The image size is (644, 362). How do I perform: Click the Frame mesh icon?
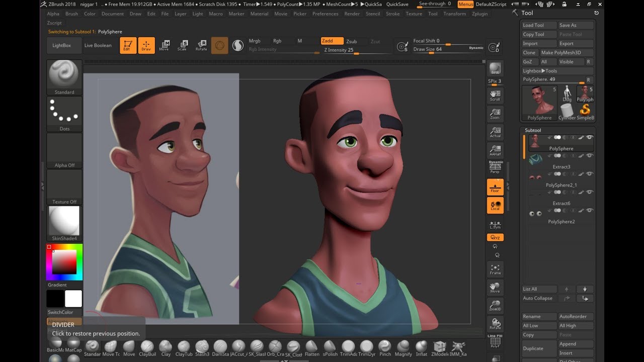point(495,269)
